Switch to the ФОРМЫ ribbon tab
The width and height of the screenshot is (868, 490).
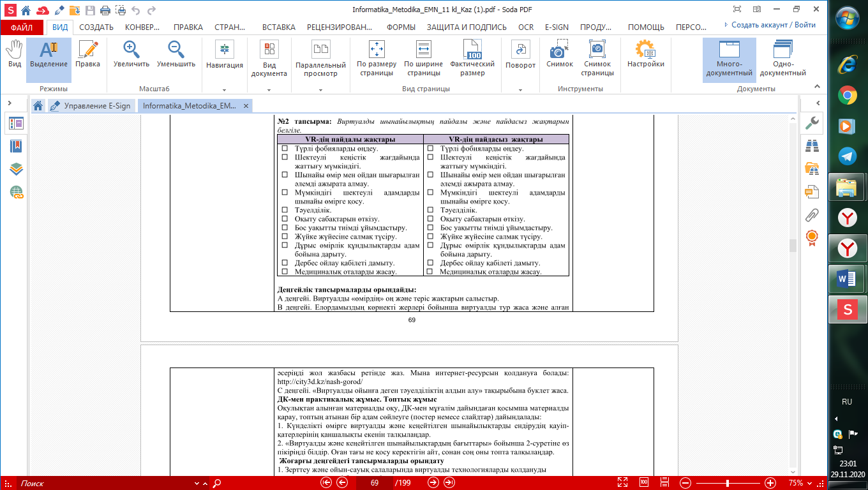[x=401, y=27]
